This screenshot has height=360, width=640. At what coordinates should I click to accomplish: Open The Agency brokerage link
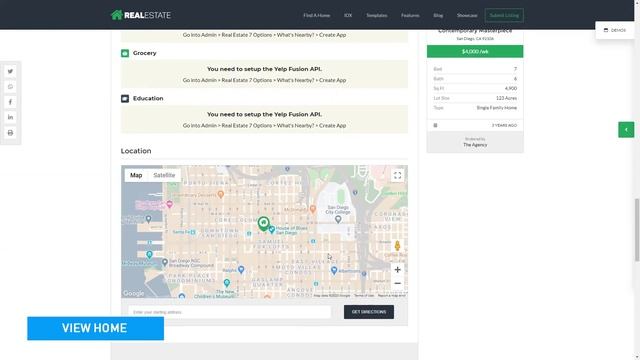tap(475, 145)
